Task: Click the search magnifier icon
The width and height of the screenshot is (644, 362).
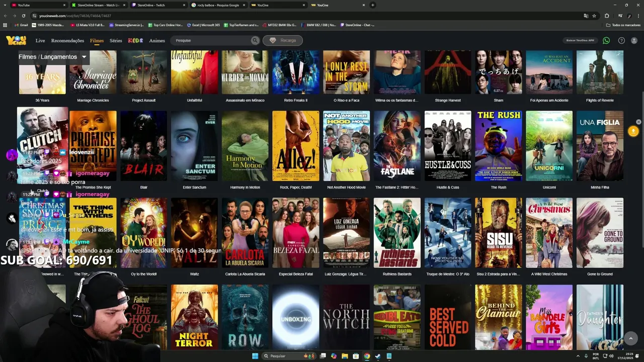Action: [x=255, y=40]
